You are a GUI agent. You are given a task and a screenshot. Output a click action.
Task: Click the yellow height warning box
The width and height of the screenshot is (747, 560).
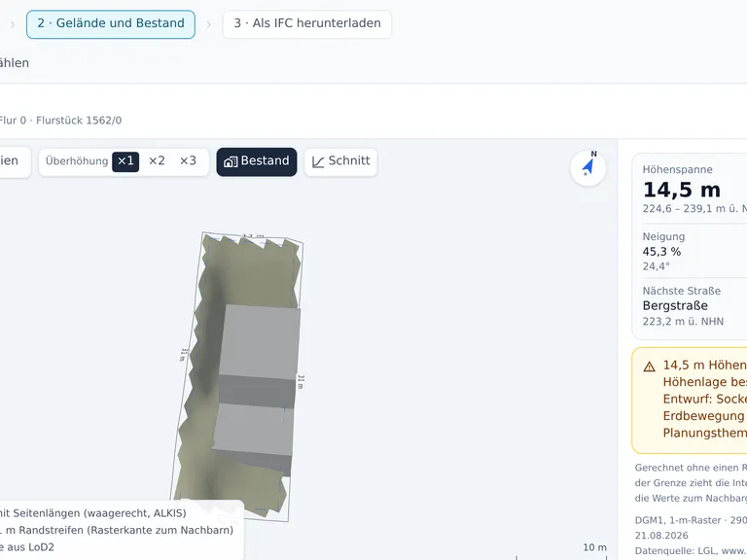[x=690, y=400]
